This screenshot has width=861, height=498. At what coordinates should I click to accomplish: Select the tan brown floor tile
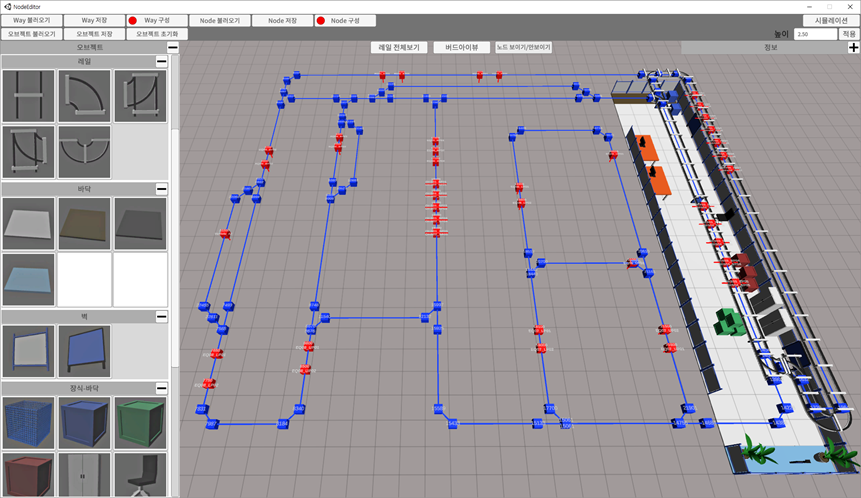coord(85,223)
